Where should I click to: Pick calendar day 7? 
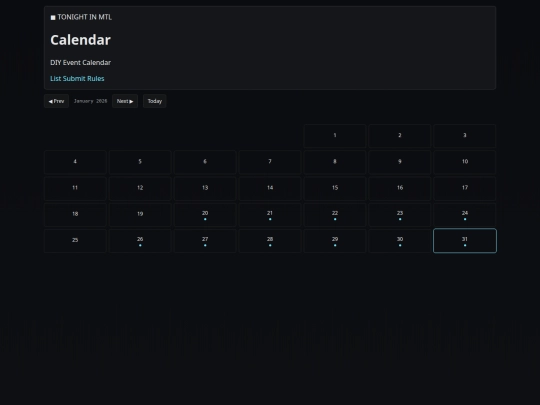[270, 162]
